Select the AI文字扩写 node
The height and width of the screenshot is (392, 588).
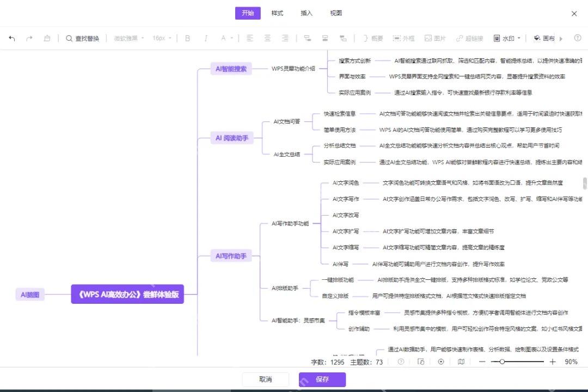346,231
